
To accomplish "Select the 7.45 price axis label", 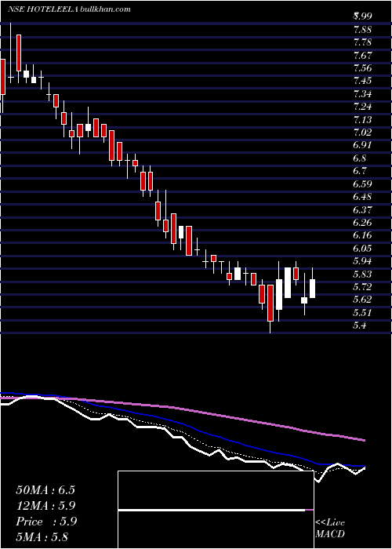I will [x=362, y=81].
